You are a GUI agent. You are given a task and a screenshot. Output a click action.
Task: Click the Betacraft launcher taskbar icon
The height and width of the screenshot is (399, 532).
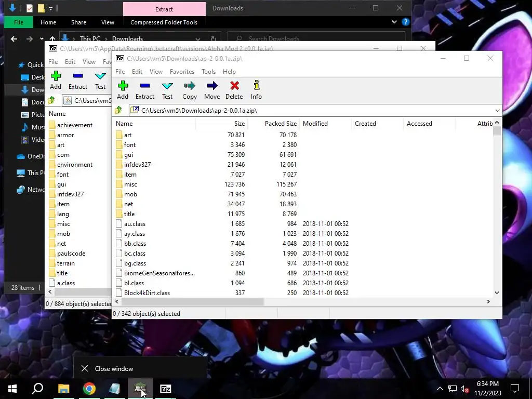coord(140,389)
